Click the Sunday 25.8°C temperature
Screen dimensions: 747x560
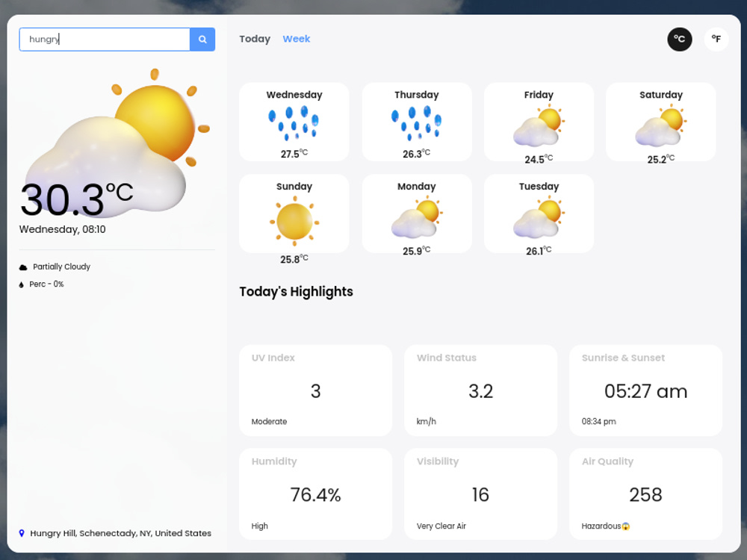tap(294, 260)
